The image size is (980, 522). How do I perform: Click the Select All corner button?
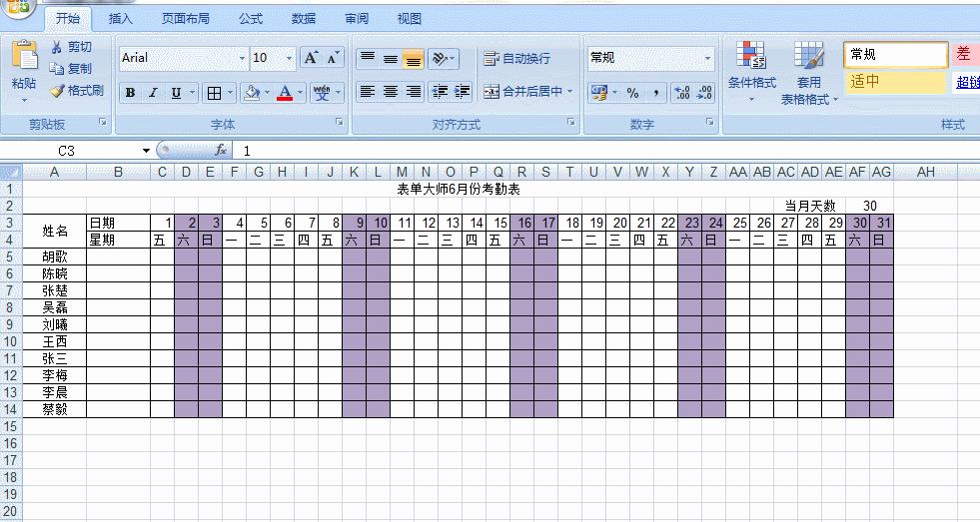pos(11,172)
